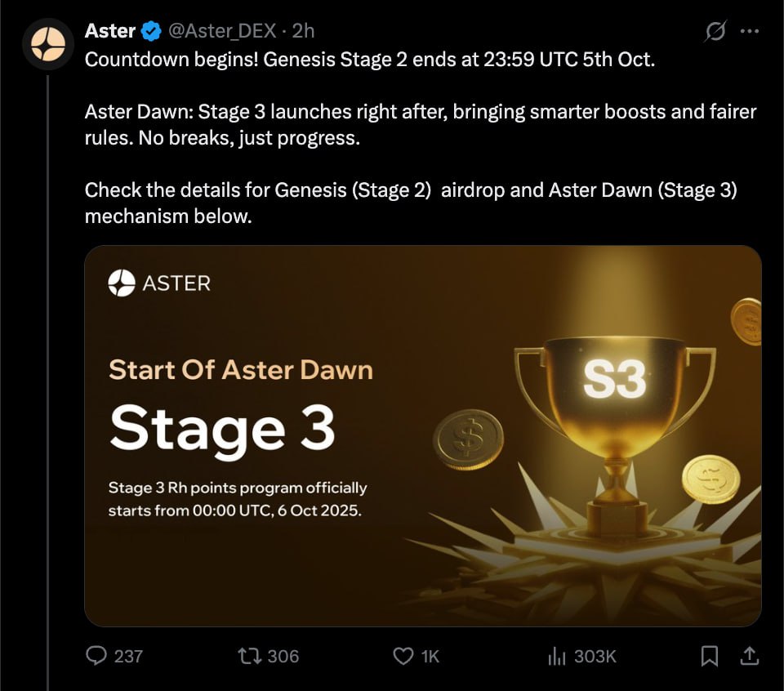The height and width of the screenshot is (691, 784).
Task: Open the 2h timestamp permalink
Action: (303, 31)
